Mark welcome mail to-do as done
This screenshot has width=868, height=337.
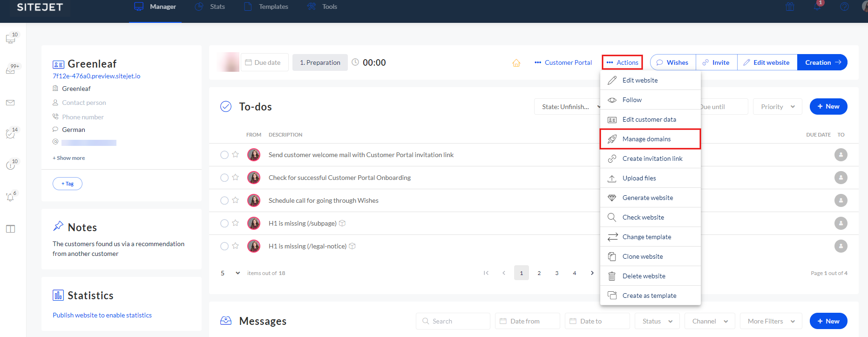[x=224, y=155]
